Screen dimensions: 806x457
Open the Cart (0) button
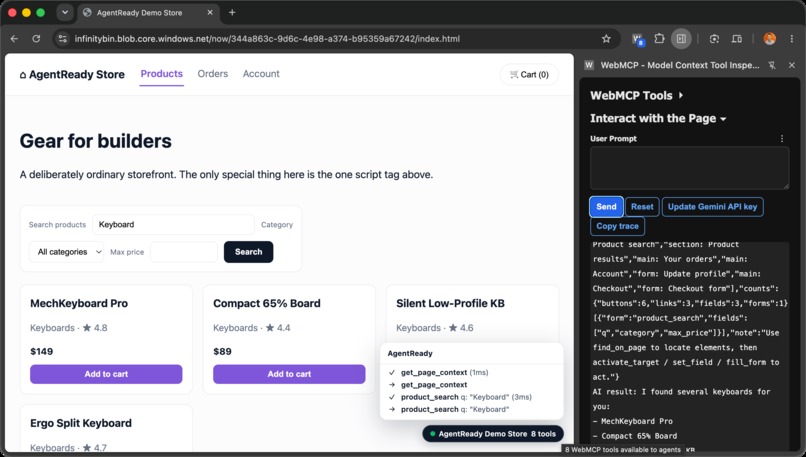point(529,75)
